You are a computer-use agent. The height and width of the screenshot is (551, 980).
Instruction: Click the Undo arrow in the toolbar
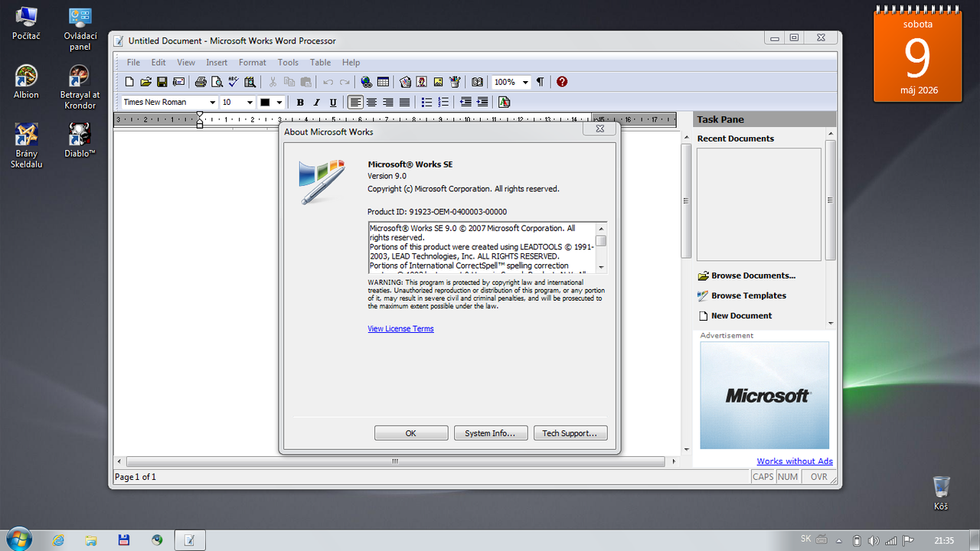pyautogui.click(x=328, y=82)
